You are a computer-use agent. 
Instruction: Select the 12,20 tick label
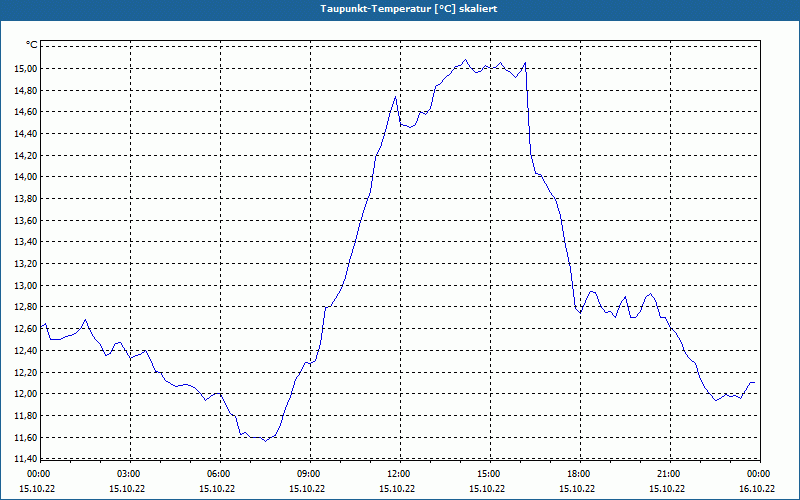pyautogui.click(x=28, y=372)
